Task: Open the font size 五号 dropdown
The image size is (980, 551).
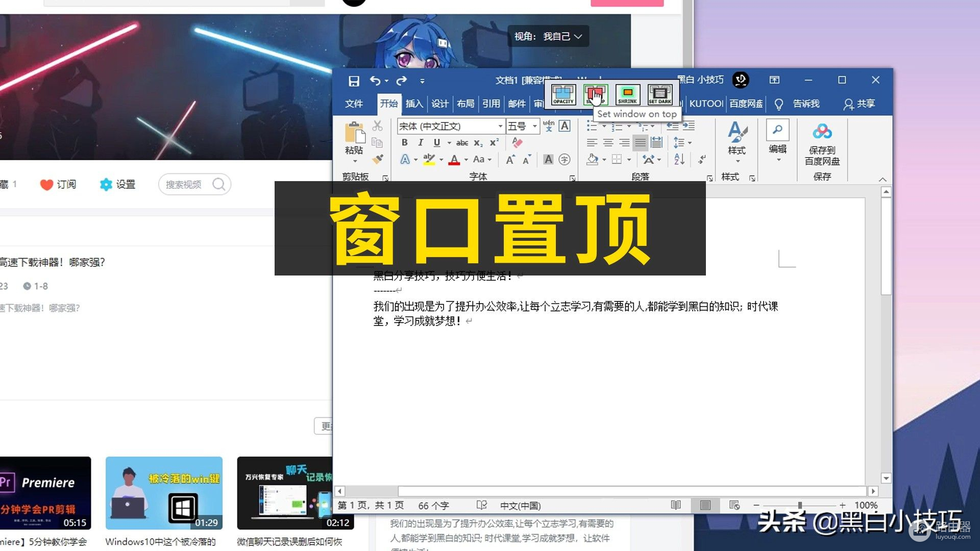Action: click(x=534, y=126)
